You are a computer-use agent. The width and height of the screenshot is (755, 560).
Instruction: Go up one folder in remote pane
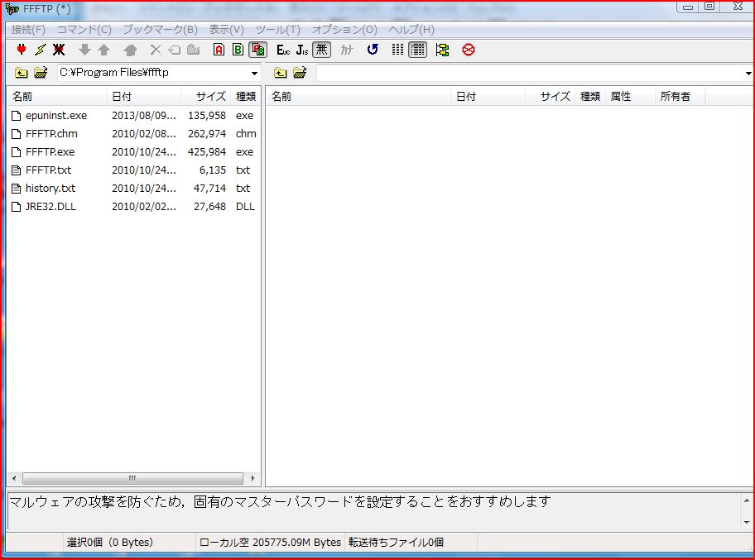point(281,73)
